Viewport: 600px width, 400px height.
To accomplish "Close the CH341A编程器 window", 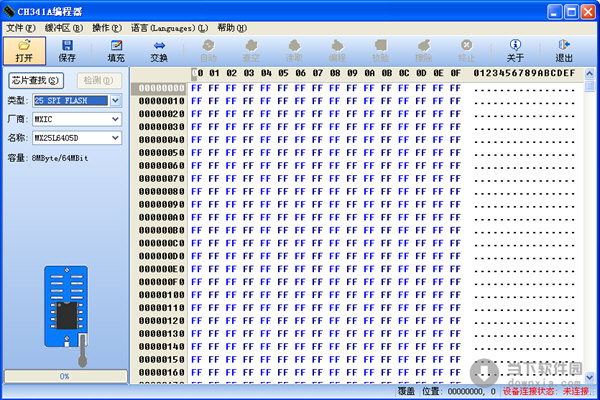I will (588, 12).
